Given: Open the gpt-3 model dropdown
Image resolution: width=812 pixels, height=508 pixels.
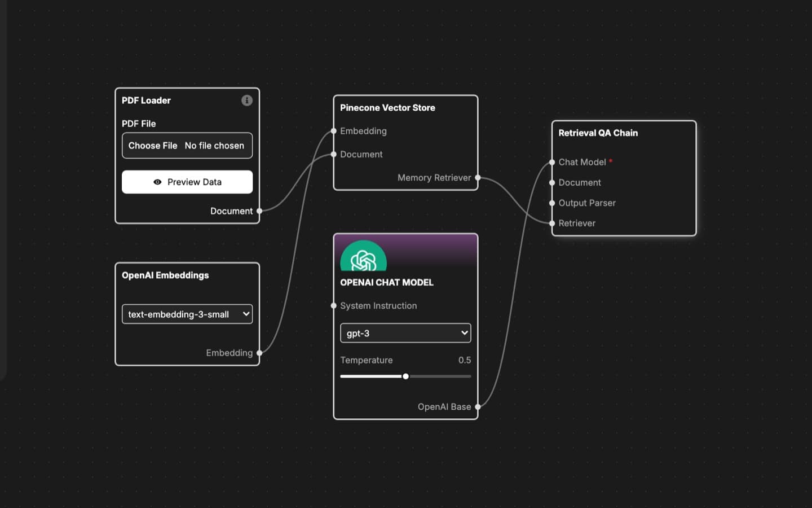Looking at the screenshot, I should coord(405,333).
